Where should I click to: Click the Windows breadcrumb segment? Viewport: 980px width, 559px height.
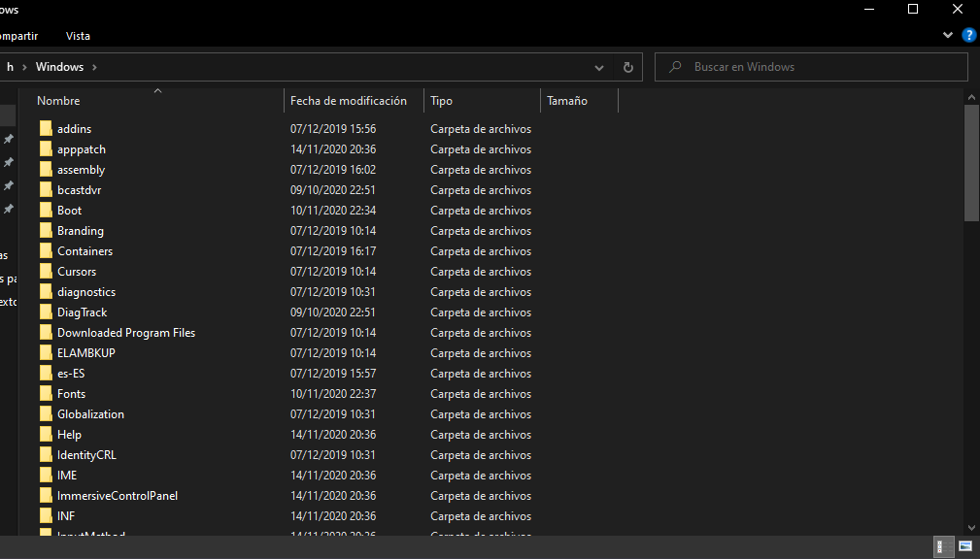tap(59, 67)
